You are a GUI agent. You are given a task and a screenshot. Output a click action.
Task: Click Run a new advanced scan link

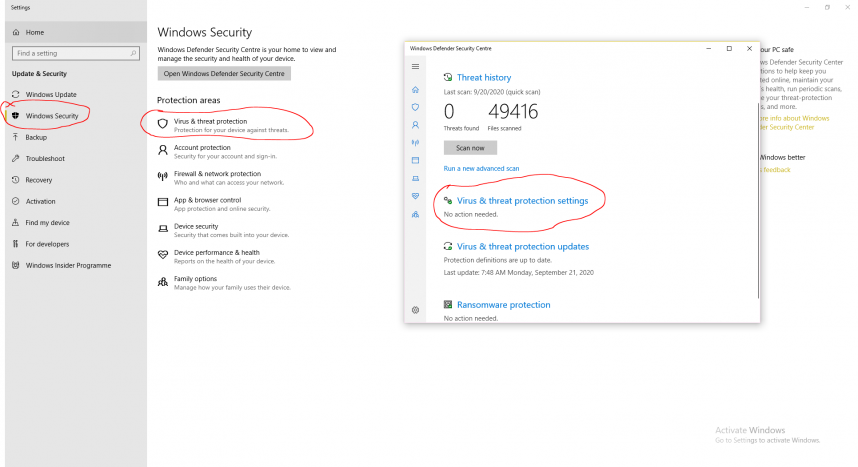[481, 168]
